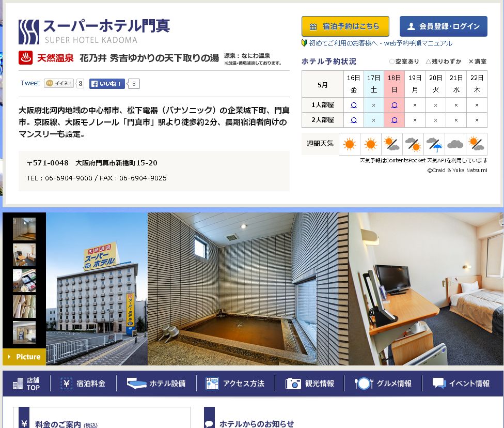This screenshot has width=504, height=428.
Task: Select 1人部屋 availability for 16日
Action: 354,105
